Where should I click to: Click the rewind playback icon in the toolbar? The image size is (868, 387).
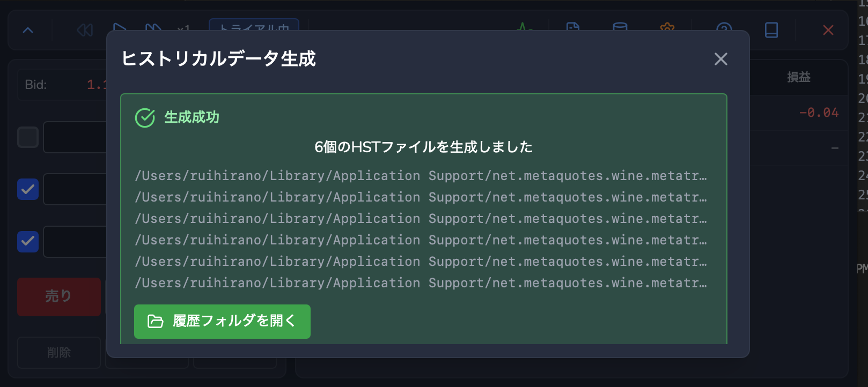pos(85,30)
